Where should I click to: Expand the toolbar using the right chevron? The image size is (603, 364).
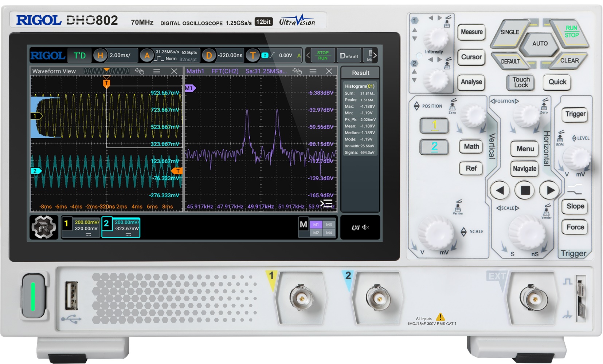point(375,55)
